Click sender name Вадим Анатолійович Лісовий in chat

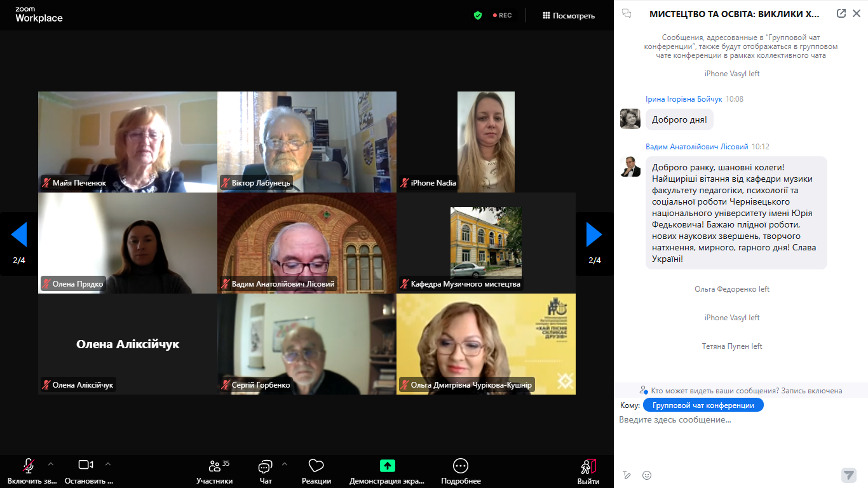point(697,147)
